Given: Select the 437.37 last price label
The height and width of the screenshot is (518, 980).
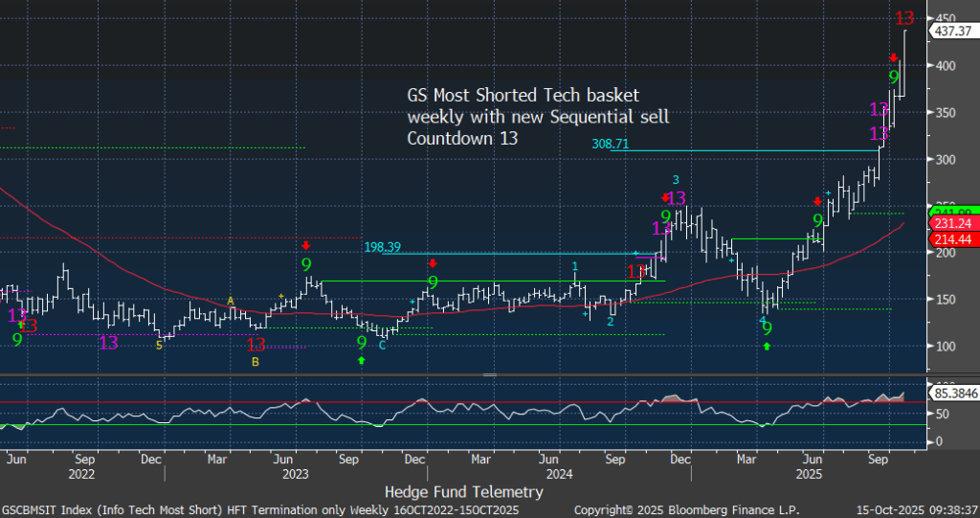Looking at the screenshot, I should tap(951, 32).
